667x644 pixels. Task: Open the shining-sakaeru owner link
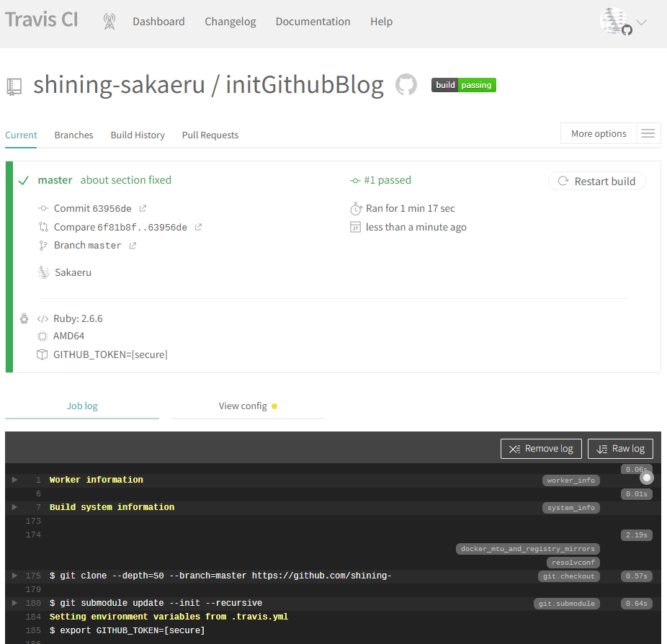tap(119, 85)
